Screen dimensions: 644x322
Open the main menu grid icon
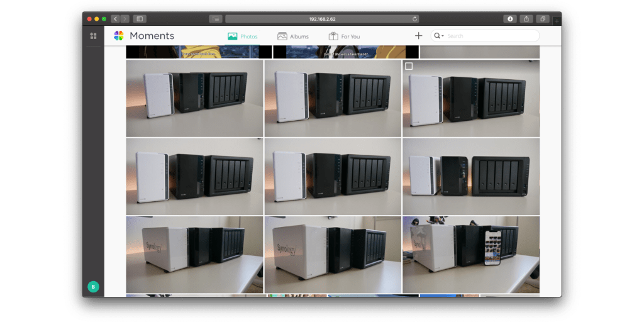pos(93,36)
